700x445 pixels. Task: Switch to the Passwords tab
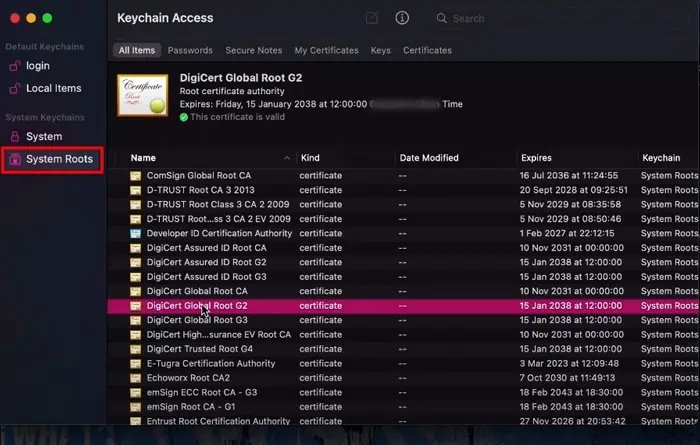coord(190,50)
